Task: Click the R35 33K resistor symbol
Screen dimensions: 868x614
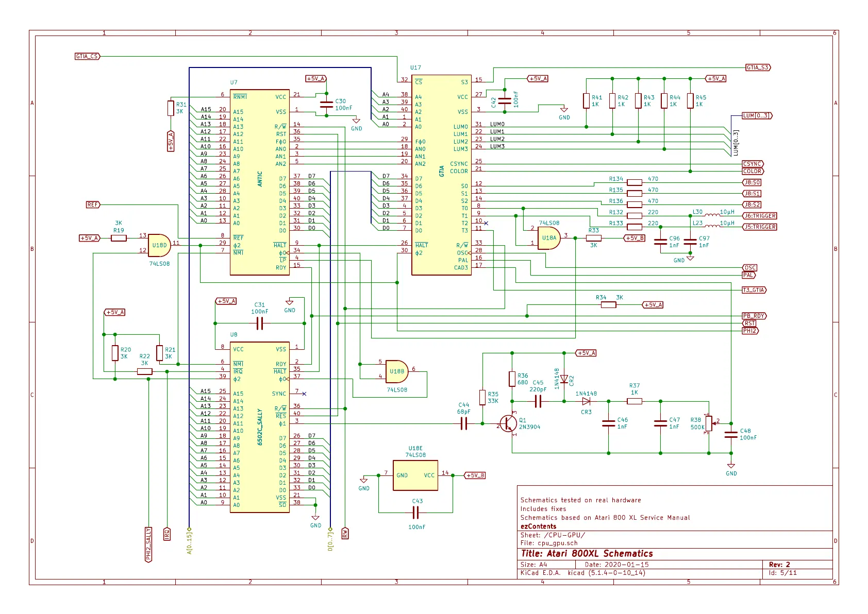Action: [482, 398]
